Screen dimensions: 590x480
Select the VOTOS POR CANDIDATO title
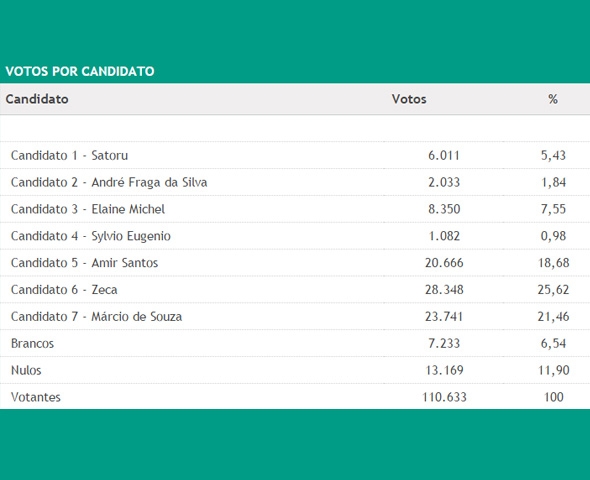click(80, 71)
